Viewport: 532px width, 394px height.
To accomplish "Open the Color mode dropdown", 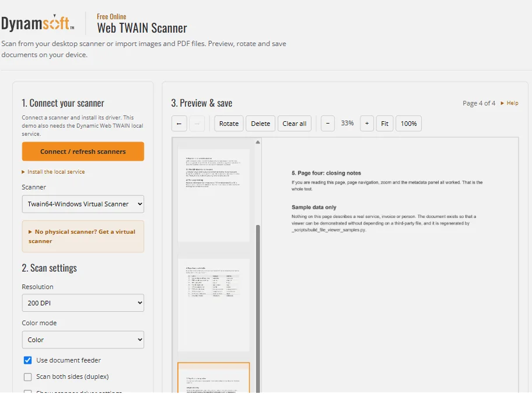I will (x=83, y=340).
